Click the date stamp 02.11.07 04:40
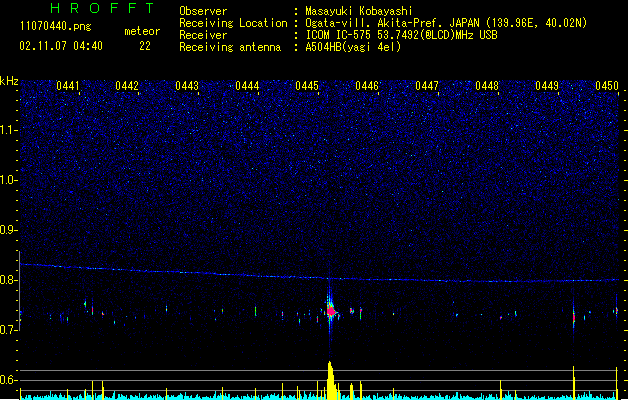Viewport: 629px width, 400px height. (x=61, y=46)
